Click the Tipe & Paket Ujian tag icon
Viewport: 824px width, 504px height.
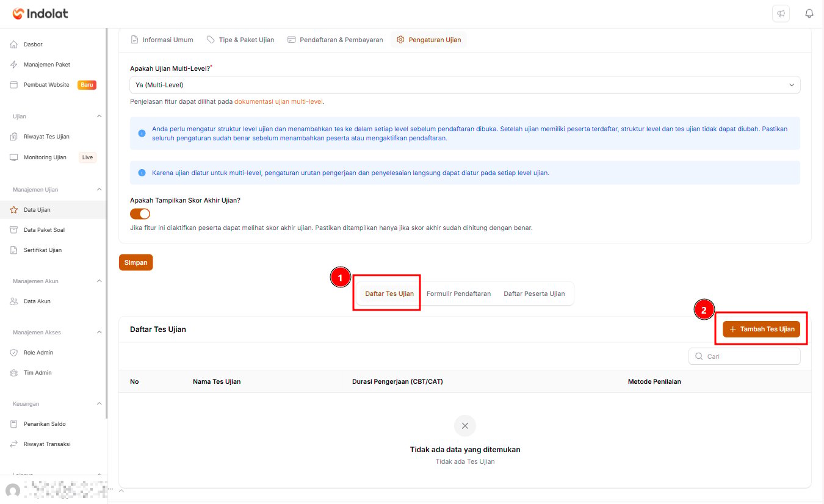pos(211,40)
